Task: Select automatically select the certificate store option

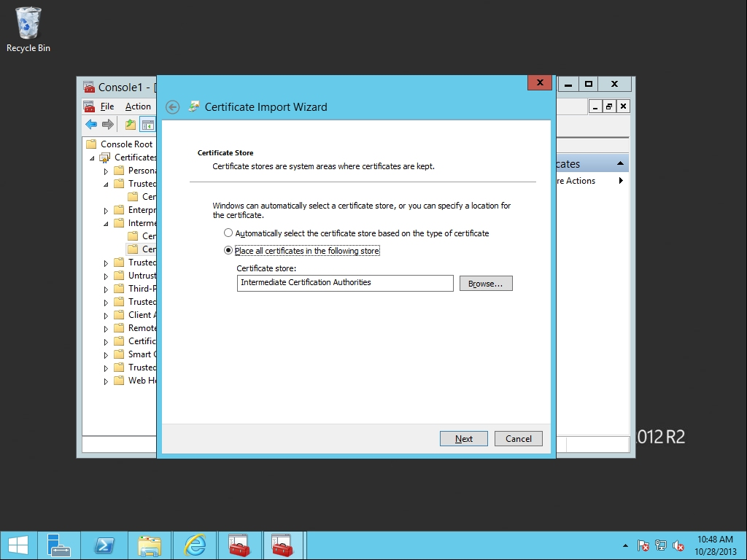Action: click(228, 233)
